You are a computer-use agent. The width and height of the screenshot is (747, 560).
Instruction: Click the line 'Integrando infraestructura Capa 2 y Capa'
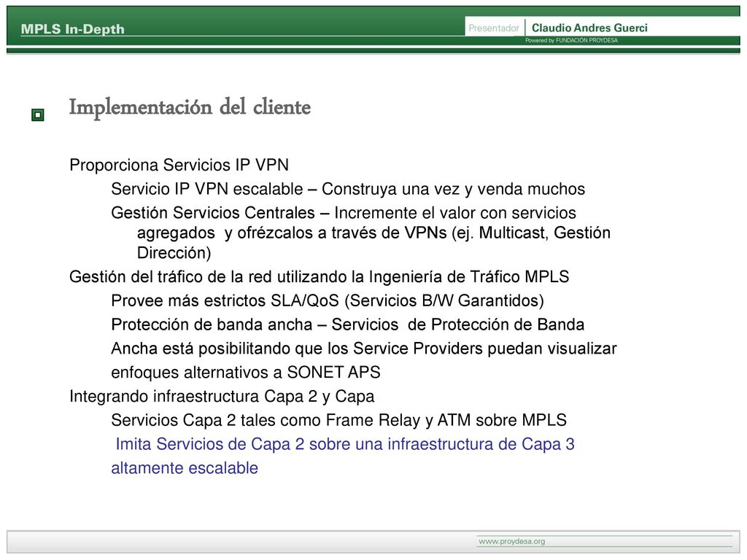[x=222, y=396]
